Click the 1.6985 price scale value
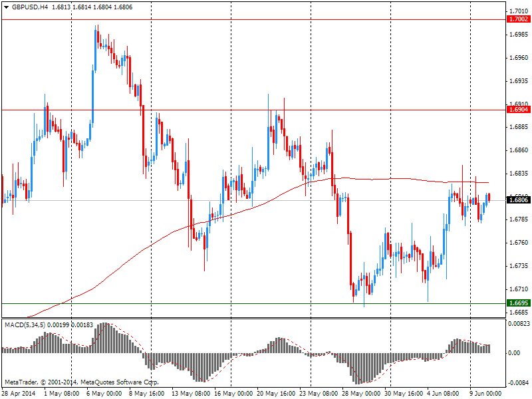 click(x=519, y=35)
